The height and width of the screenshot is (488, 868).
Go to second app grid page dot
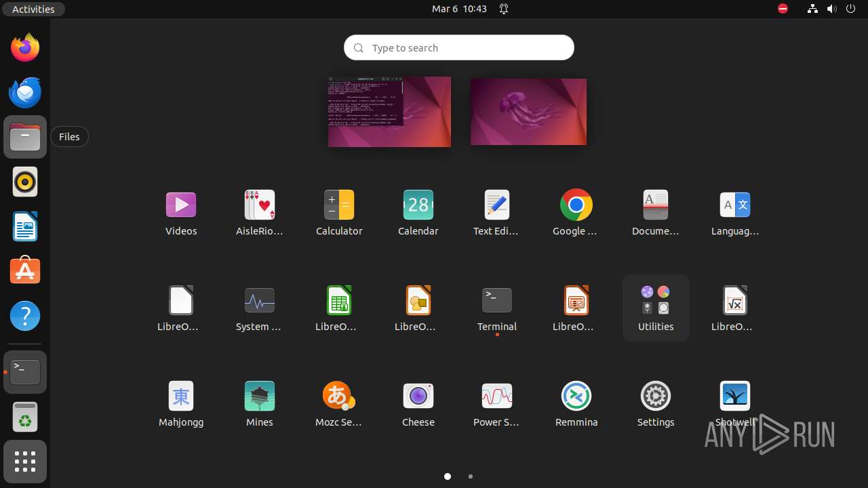[471, 476]
